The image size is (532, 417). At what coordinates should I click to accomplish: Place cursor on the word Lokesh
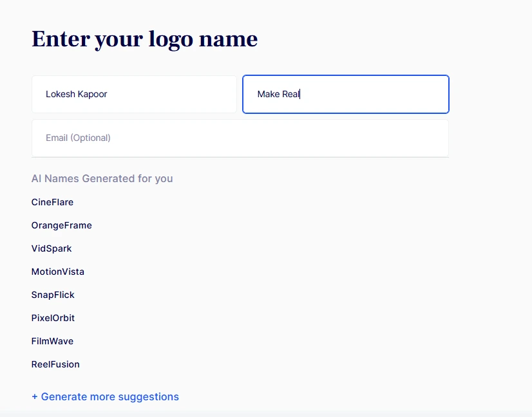60,94
